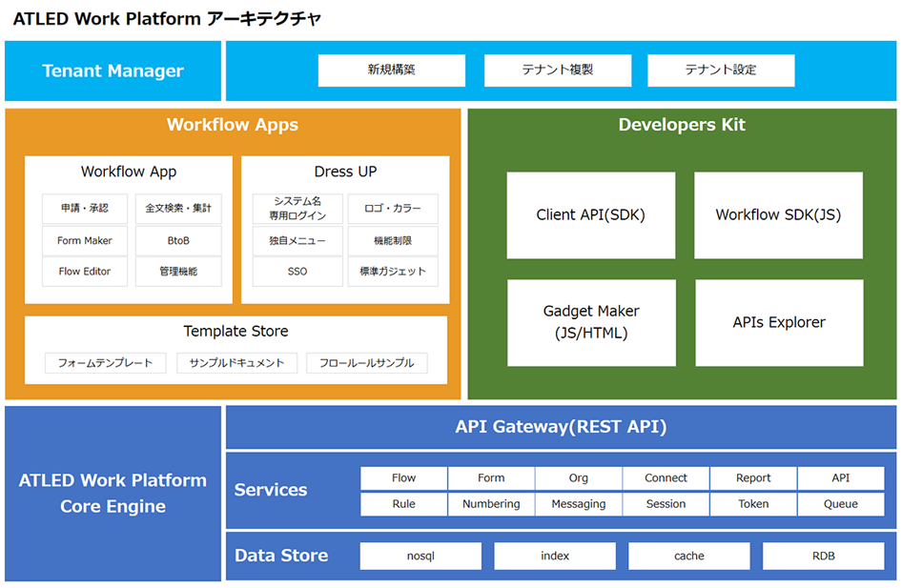Select the Workflow SDK(JS) tile
Image resolution: width=902 pixels, height=588 pixels.
pos(778,215)
